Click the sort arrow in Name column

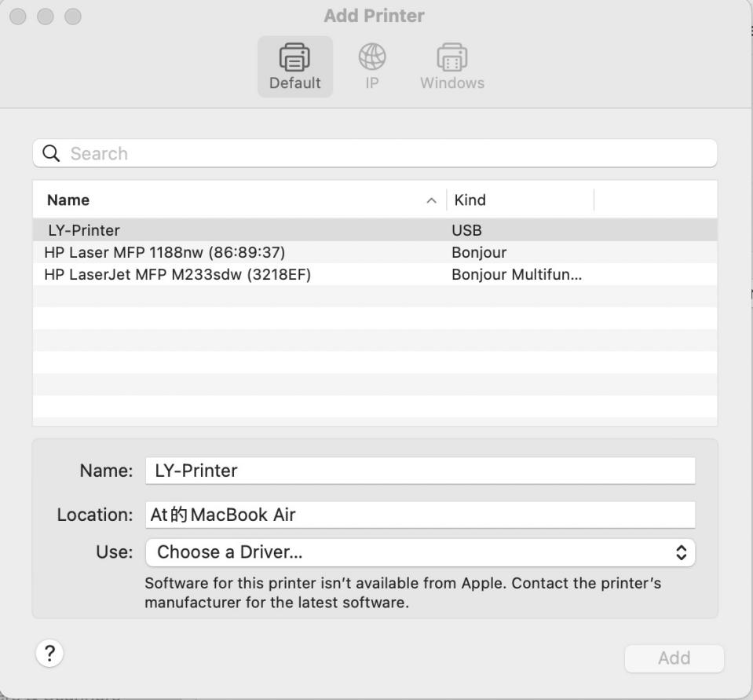(x=430, y=200)
